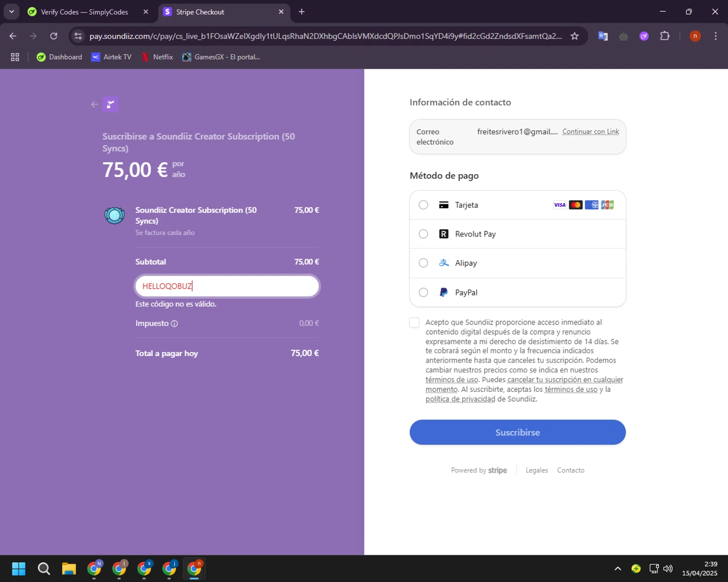Open the Powered by stripe link
This screenshot has height=582, width=728.
(479, 470)
